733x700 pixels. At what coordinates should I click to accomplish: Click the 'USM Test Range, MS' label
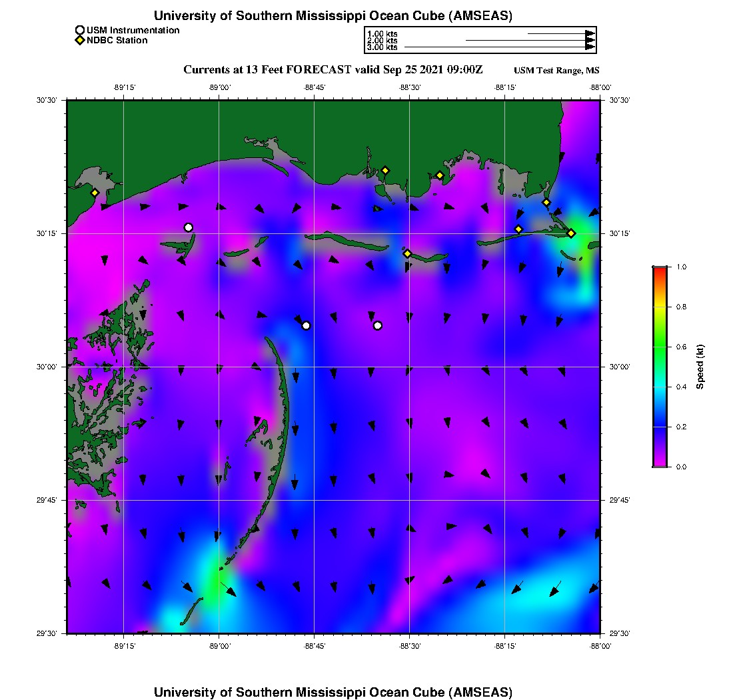[x=556, y=71]
